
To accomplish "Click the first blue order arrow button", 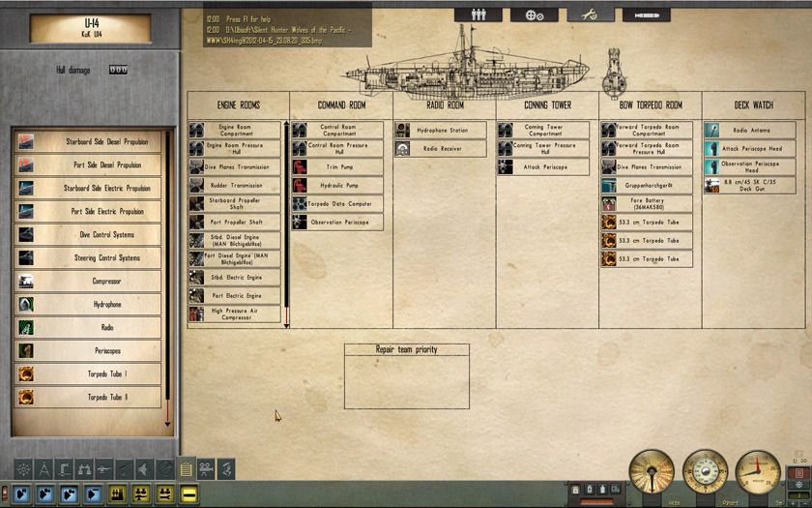I will coord(21,494).
